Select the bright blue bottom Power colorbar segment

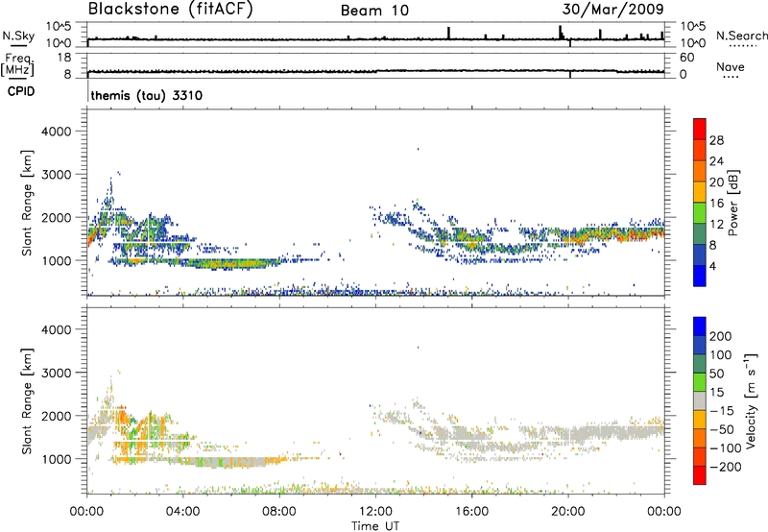click(700, 276)
